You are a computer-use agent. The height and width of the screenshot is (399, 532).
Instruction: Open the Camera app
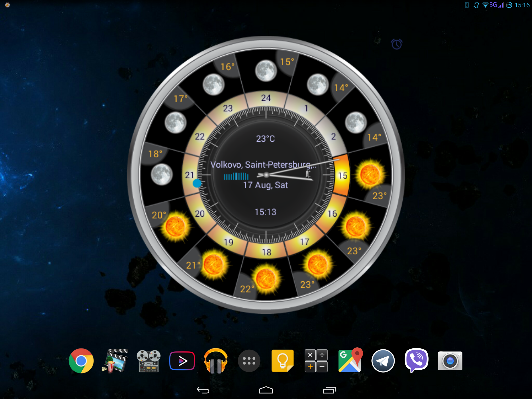click(x=450, y=361)
